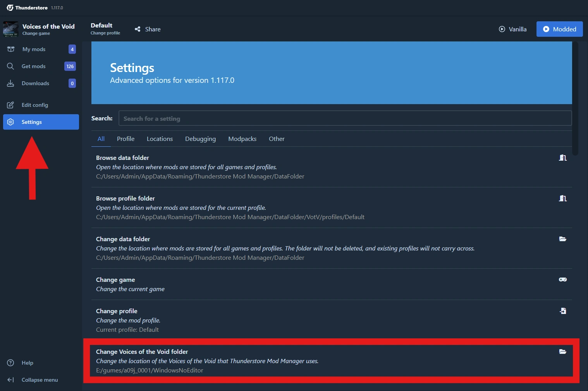This screenshot has height=391, width=588.
Task: Click the Change game controller icon
Action: (563, 280)
